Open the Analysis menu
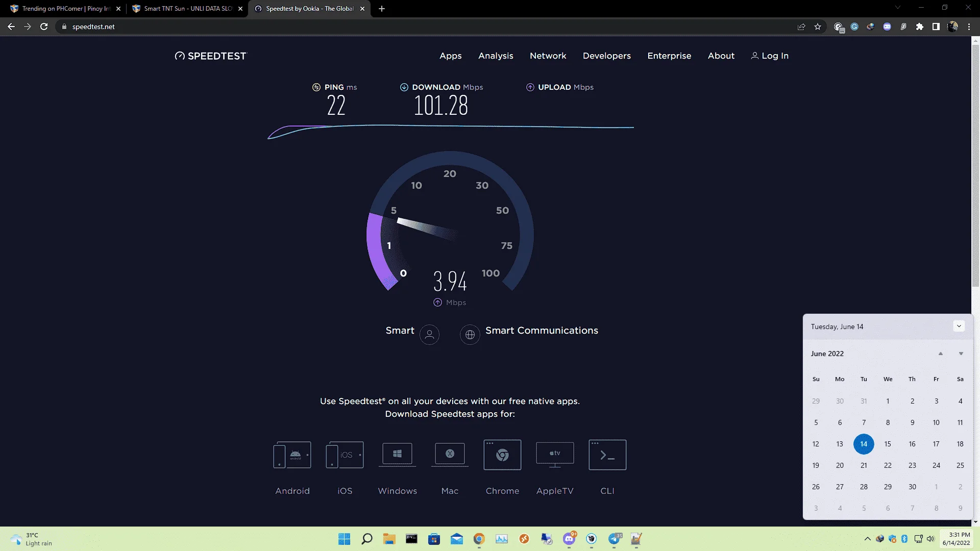980x551 pixels. 496,56
